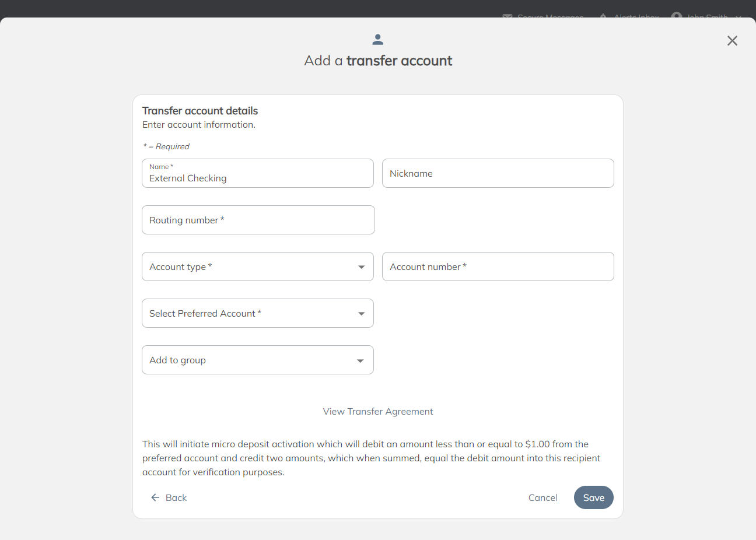
Task: Click the Secure Messages envelope icon
Action: [x=508, y=16]
